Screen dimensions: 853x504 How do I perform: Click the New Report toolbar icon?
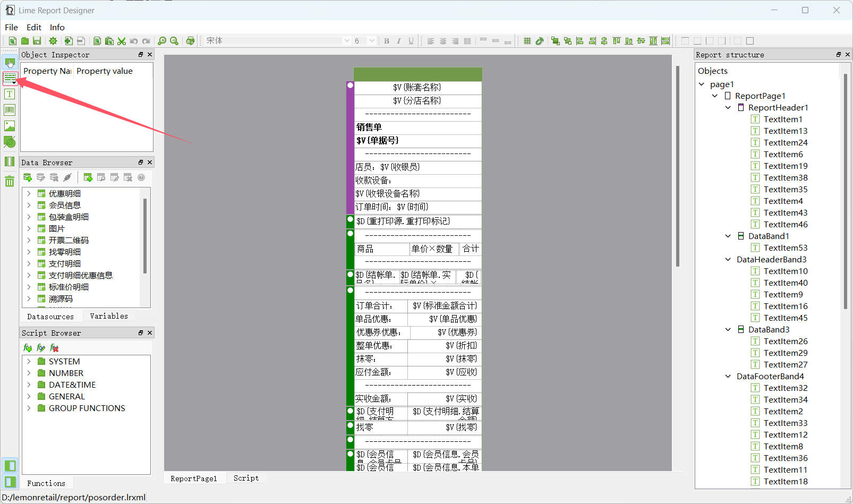click(x=12, y=41)
